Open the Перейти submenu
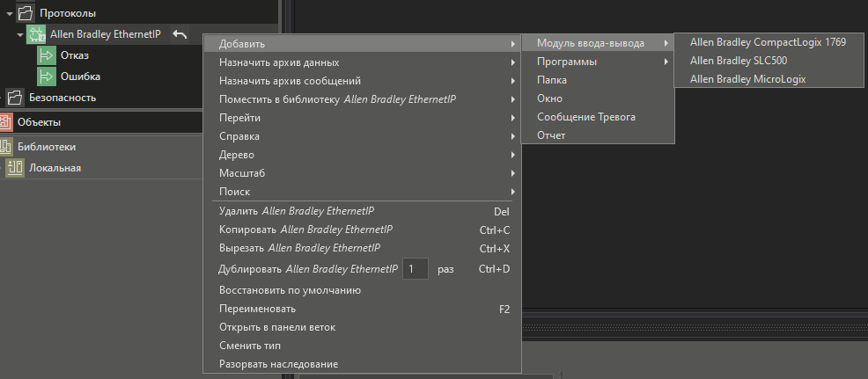Image resolution: width=868 pixels, height=379 pixels. pos(362,118)
